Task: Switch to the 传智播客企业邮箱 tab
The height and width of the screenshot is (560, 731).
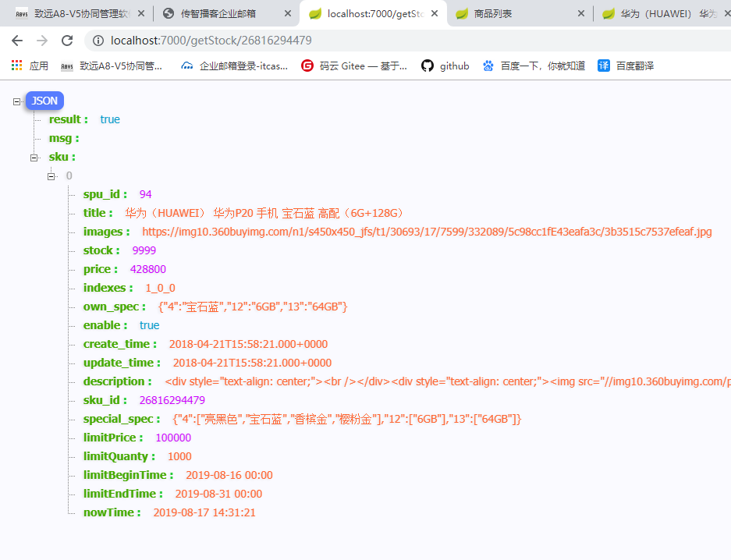Action: (x=226, y=13)
